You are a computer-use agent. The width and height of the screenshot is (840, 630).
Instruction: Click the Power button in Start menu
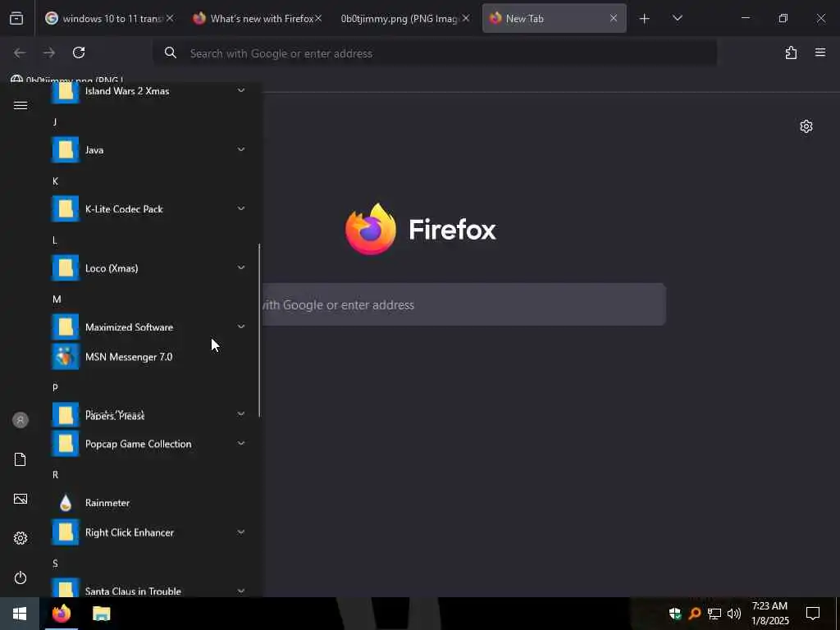(x=21, y=577)
